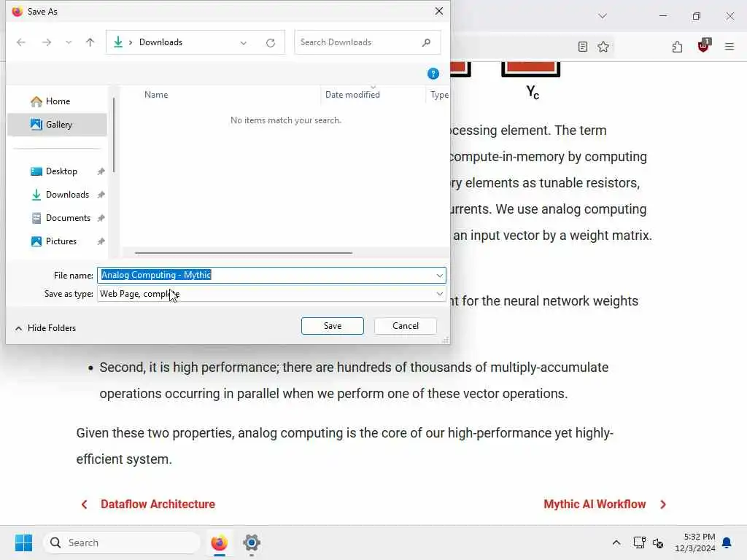Viewport: 747px width, 560px height.
Task: Refresh the Downloads folder view
Action: (271, 43)
